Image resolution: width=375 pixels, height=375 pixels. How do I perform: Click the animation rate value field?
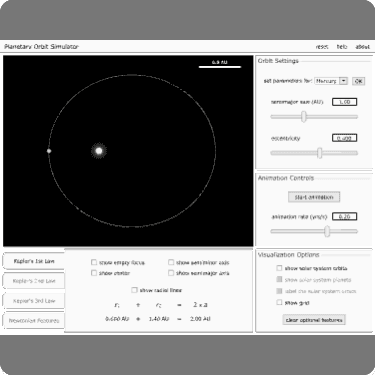pyautogui.click(x=344, y=217)
